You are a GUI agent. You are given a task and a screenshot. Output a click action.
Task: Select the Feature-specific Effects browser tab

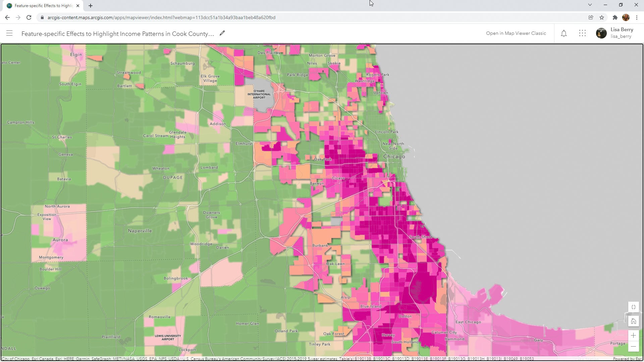point(44,6)
